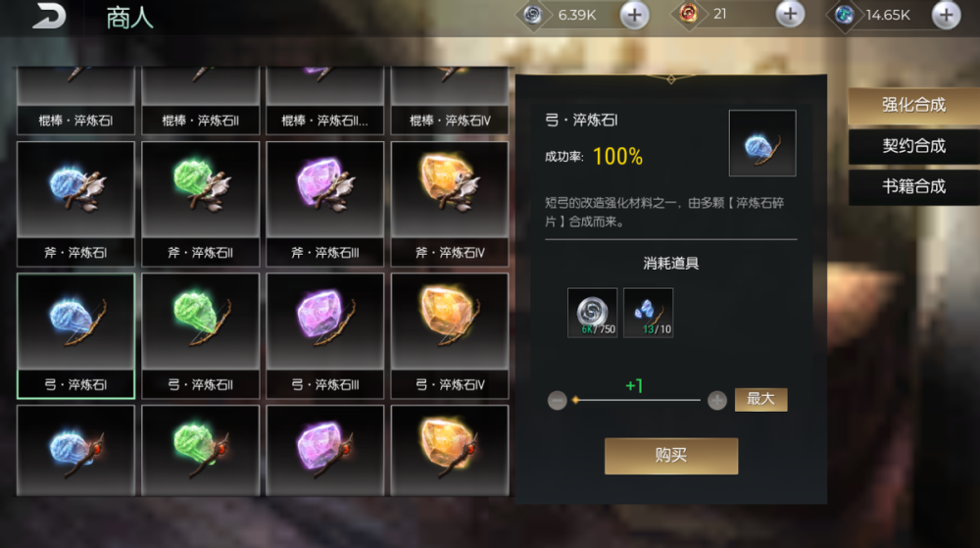Switch to the 书籍合成 tab
This screenshot has height=548, width=980.
(x=913, y=186)
